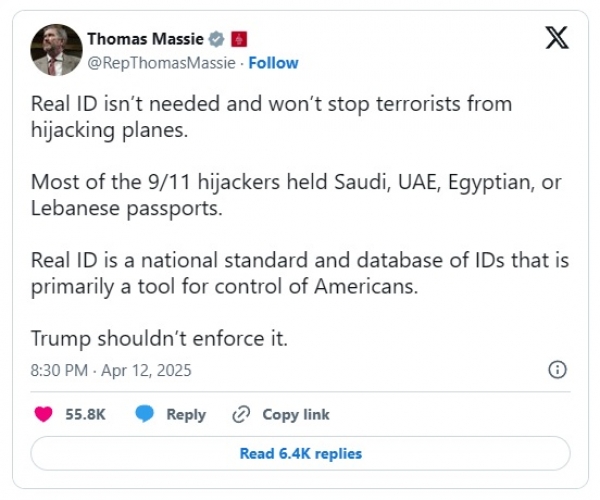The width and height of the screenshot is (600, 500).
Task: Open the Thomas Massie display name
Action: [145, 39]
